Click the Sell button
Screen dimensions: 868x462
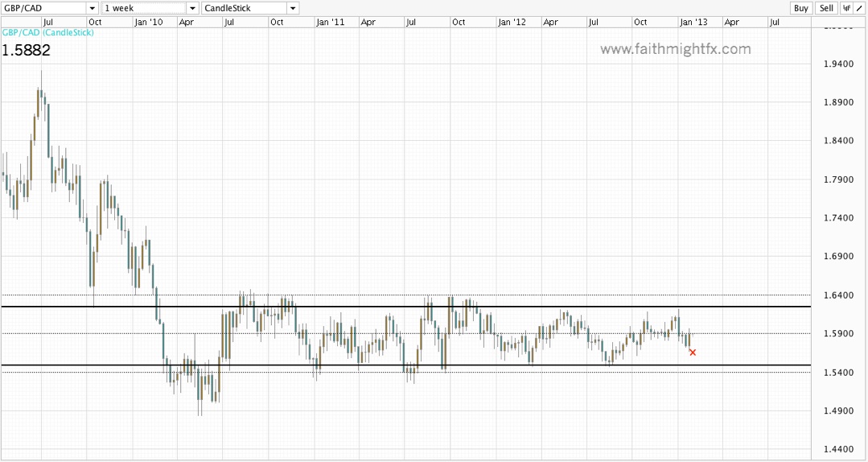[x=826, y=8]
